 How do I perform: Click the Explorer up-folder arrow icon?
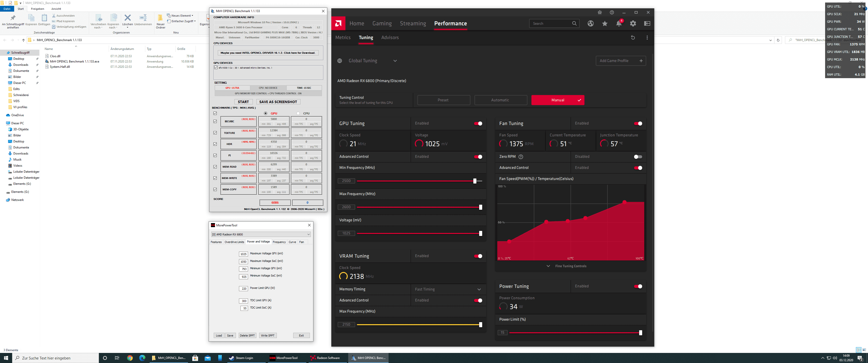point(23,40)
